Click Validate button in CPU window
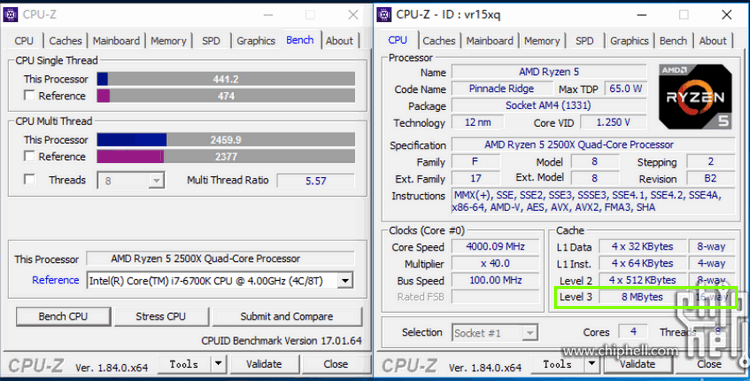This screenshot has width=750, height=381. tap(638, 364)
